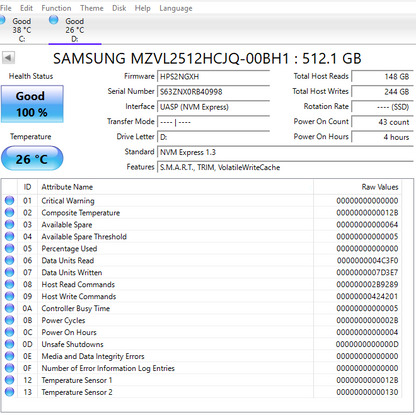
Task: Open the Help menu
Action: [x=142, y=8]
